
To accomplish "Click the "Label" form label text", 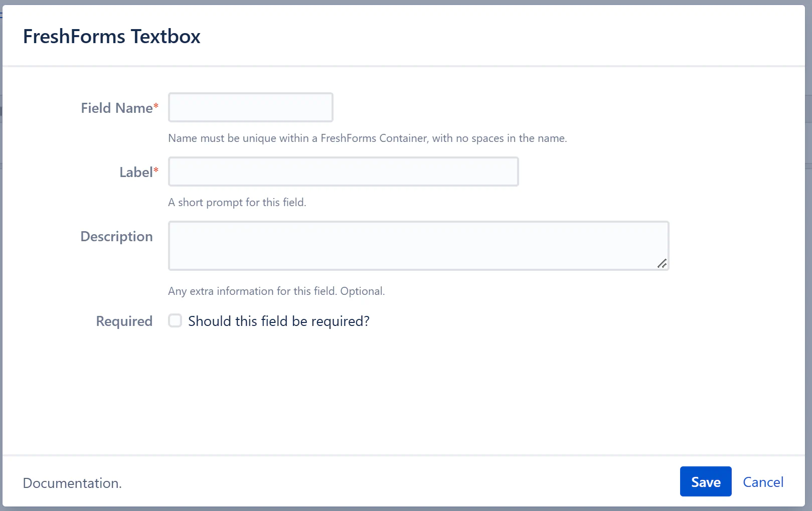I will click(x=135, y=173).
